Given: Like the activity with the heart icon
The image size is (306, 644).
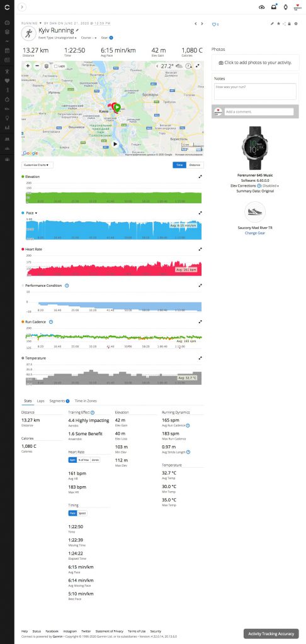Looking at the screenshot, I should (214, 25).
